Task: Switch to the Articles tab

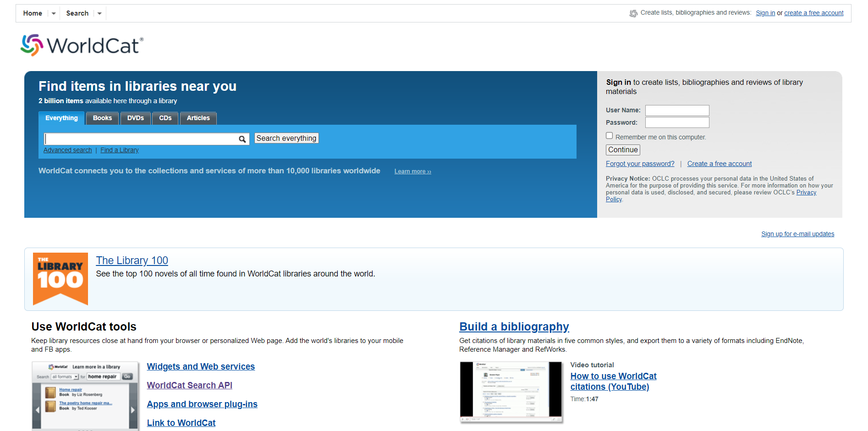Action: pyautogui.click(x=198, y=118)
